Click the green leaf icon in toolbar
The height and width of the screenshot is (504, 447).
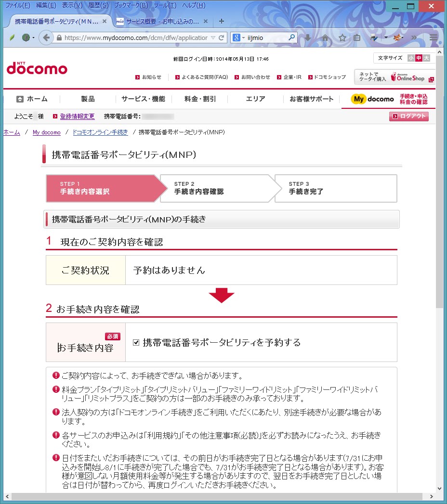click(x=12, y=38)
